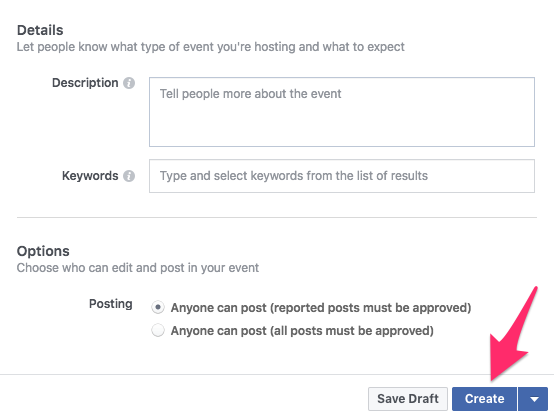Image resolution: width=554 pixels, height=420 pixels.
Task: Click the 'Tell people more about the event' placeholder
Action: [x=251, y=94]
